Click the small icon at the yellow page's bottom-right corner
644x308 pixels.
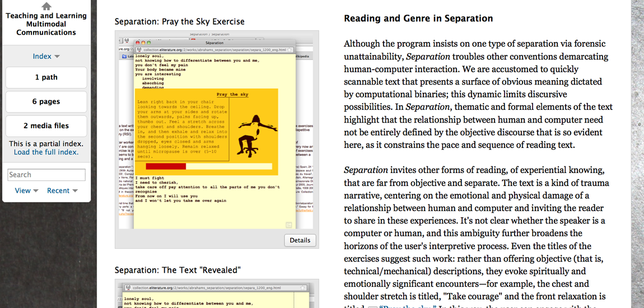coord(289,225)
